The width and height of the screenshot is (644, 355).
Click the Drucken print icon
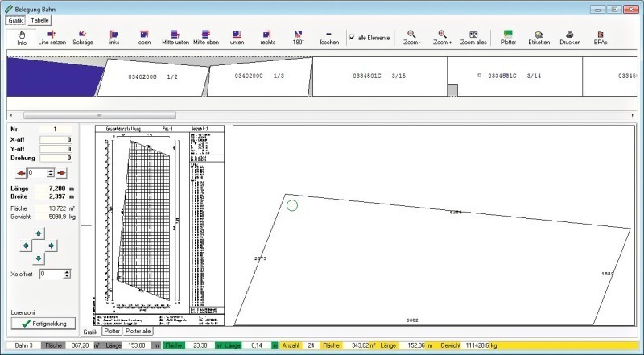(570, 38)
